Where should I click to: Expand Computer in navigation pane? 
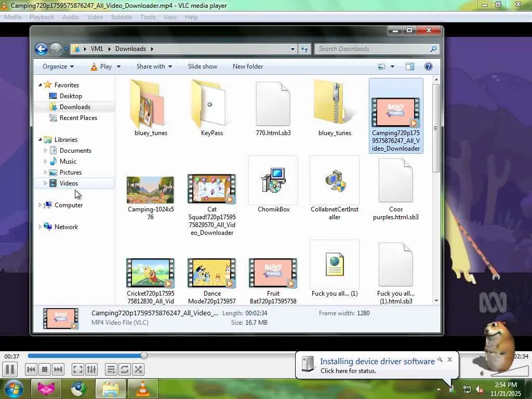tap(40, 205)
